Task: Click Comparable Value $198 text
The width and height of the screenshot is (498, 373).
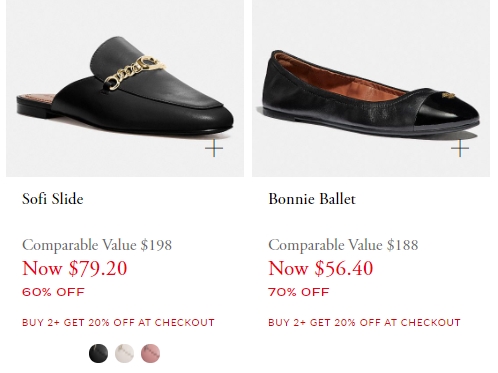Action: tap(97, 245)
